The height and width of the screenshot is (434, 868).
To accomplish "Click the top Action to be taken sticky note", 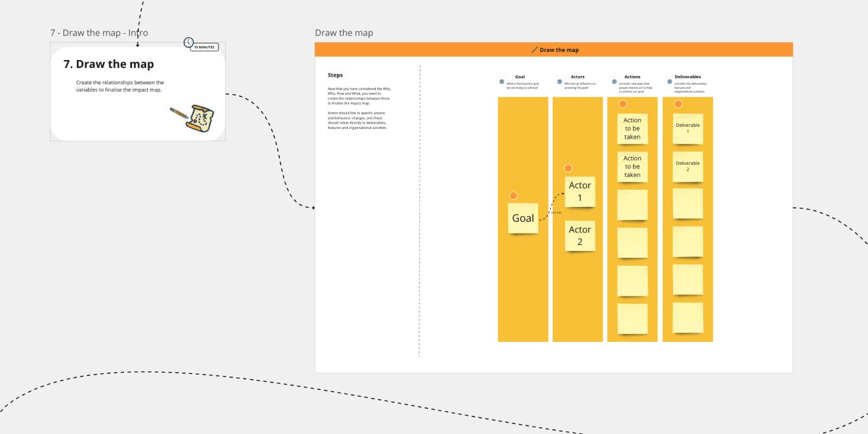I will pyautogui.click(x=632, y=129).
